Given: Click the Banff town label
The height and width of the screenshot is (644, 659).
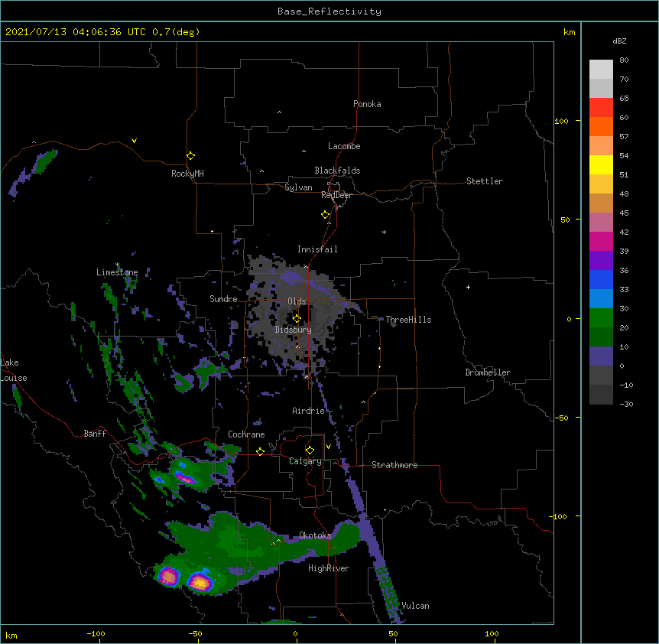Looking at the screenshot, I should (95, 434).
